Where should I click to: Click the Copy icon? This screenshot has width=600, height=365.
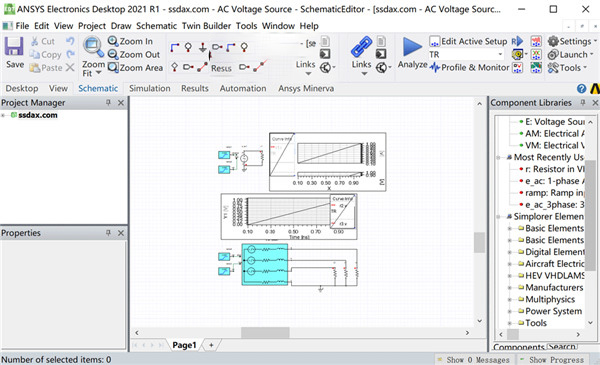(34, 55)
